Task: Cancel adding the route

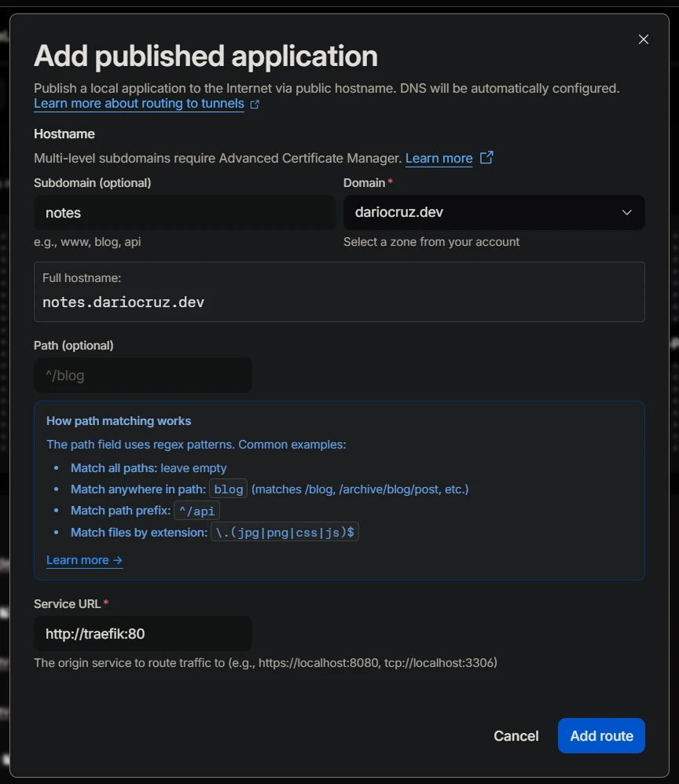Action: click(516, 736)
